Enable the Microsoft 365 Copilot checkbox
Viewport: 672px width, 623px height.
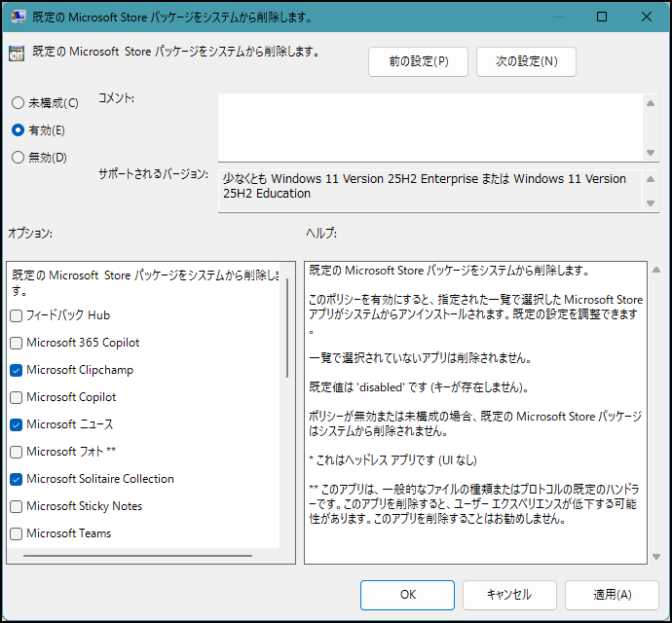pos(17,343)
